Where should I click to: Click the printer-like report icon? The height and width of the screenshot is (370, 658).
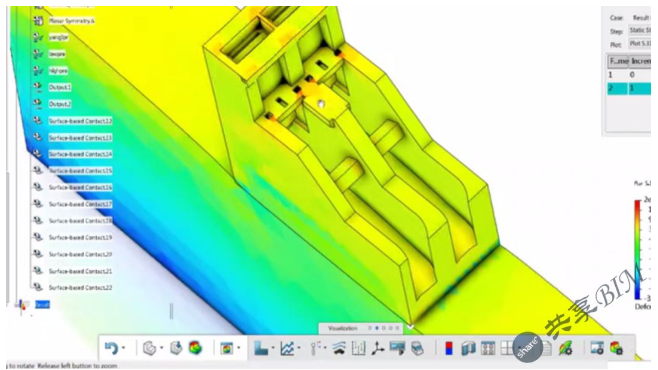(x=418, y=348)
